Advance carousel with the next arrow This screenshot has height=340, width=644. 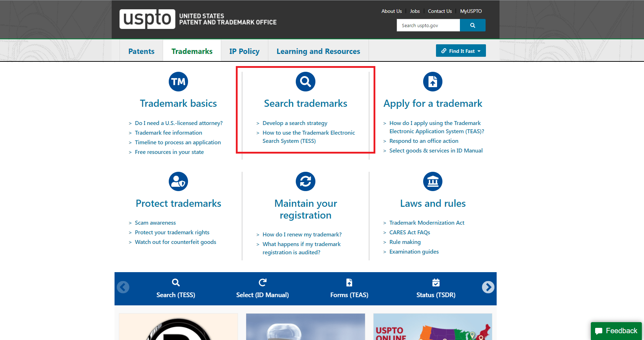pyautogui.click(x=488, y=287)
